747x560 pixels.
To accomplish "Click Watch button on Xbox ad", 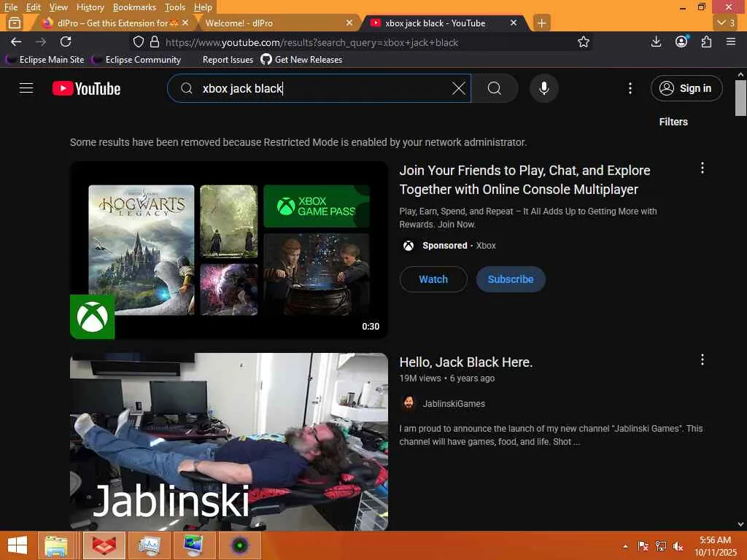I will click(433, 279).
